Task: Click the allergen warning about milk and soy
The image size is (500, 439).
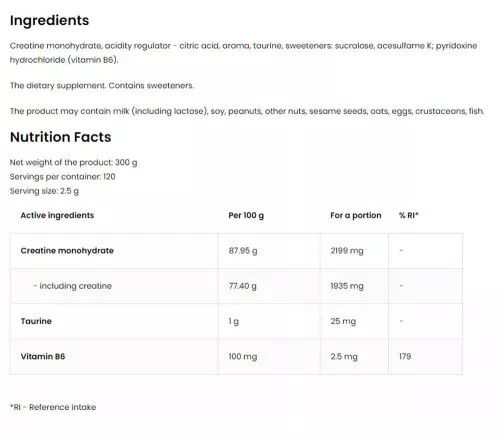Action: [x=247, y=111]
